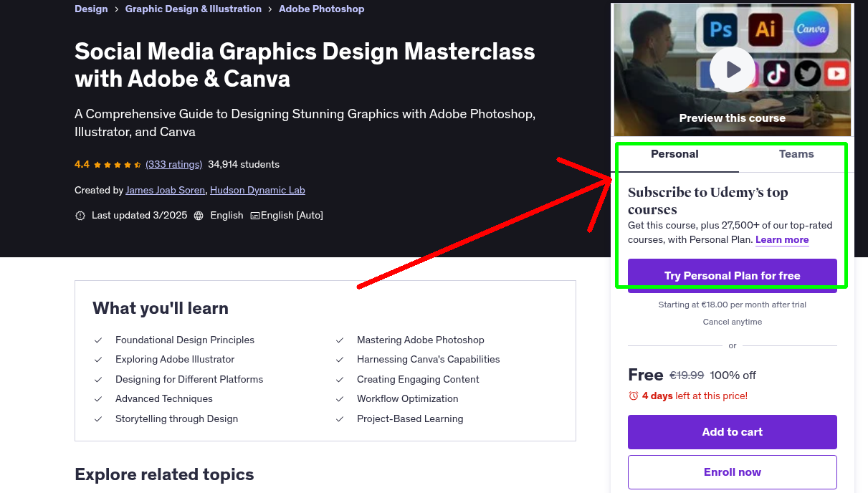Open Hudson Dynamic Lab instructor profile
The height and width of the screenshot is (493, 868).
tap(257, 190)
